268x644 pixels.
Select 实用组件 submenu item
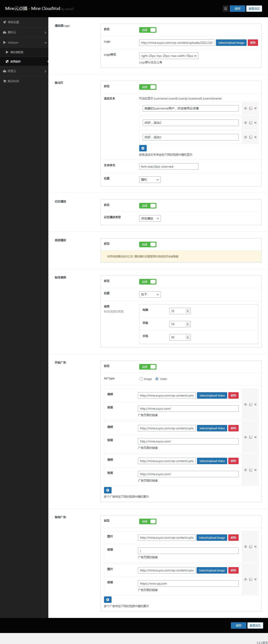pos(24,62)
